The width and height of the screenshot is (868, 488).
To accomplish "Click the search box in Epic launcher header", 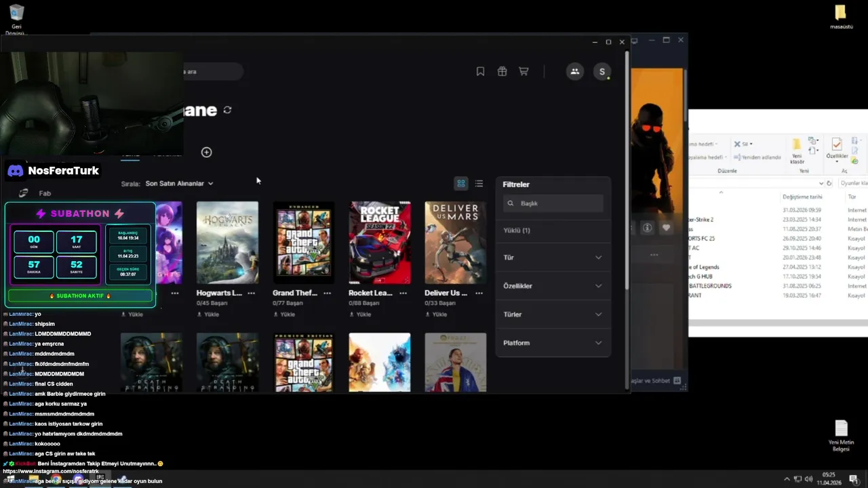I will [x=212, y=71].
